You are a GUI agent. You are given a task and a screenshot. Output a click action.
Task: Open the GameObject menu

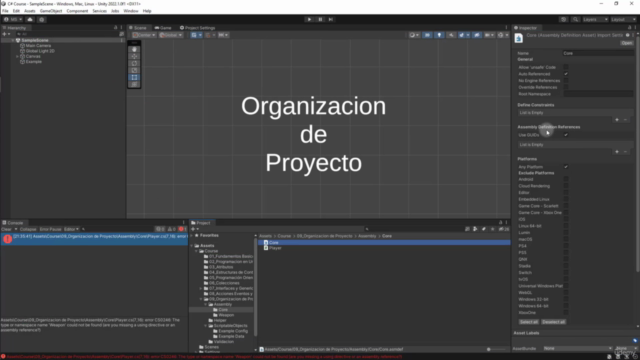tap(51, 11)
